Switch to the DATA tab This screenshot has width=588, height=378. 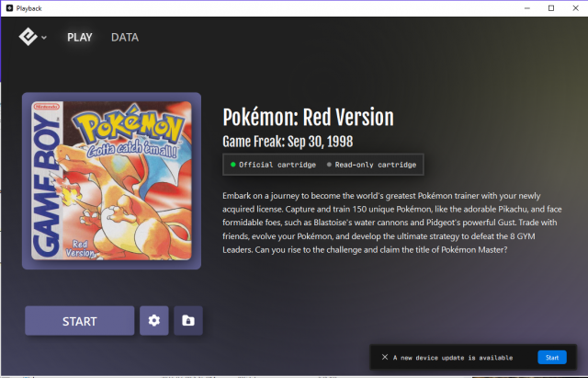[x=125, y=38]
